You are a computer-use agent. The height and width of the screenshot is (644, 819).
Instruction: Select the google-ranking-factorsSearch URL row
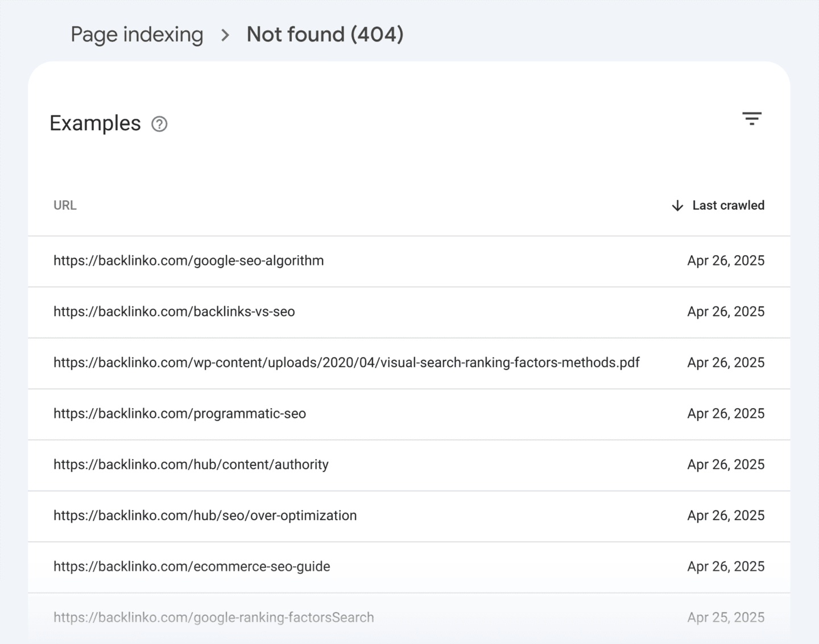[x=213, y=617]
